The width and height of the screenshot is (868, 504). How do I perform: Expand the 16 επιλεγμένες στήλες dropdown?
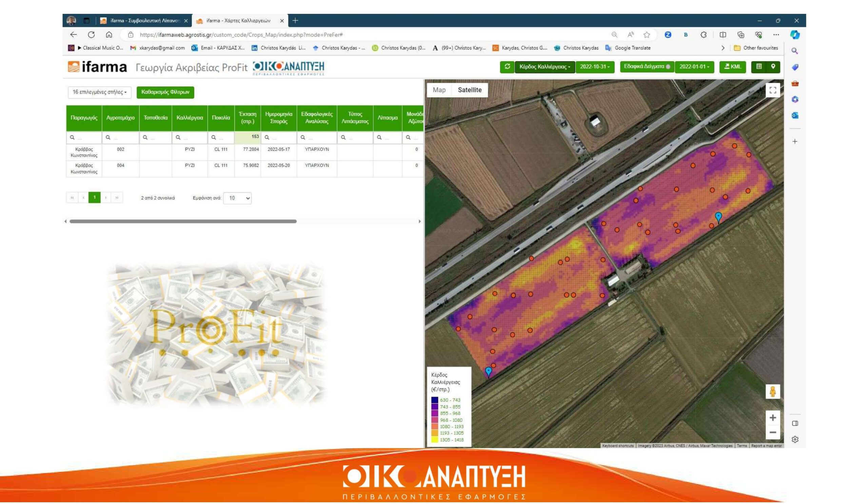coord(100,92)
